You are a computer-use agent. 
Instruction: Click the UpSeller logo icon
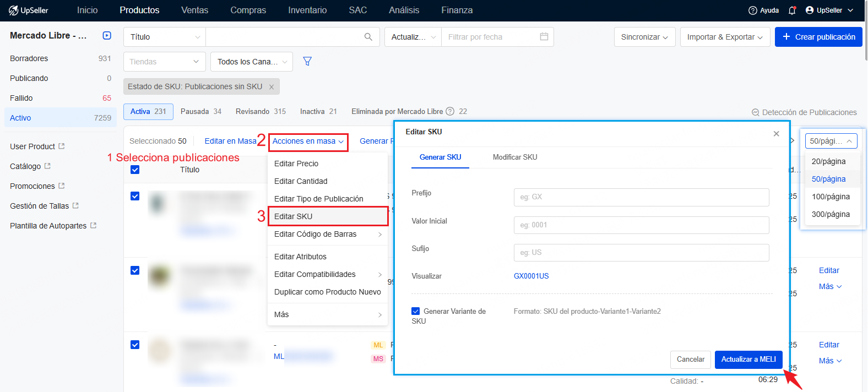click(13, 10)
